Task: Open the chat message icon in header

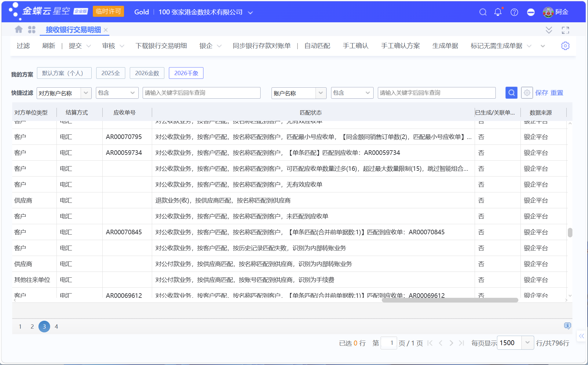Action: point(531,12)
